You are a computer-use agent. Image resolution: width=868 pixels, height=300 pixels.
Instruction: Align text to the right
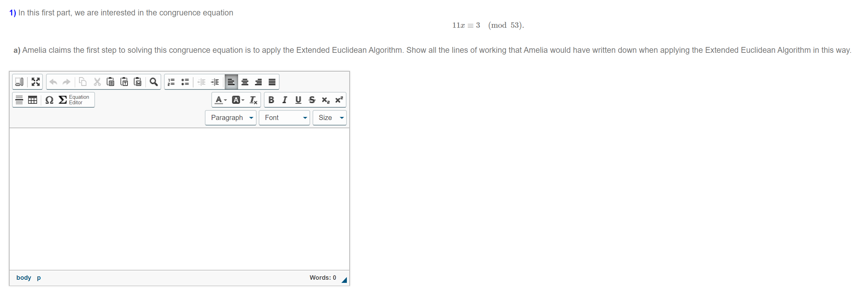pos(258,82)
